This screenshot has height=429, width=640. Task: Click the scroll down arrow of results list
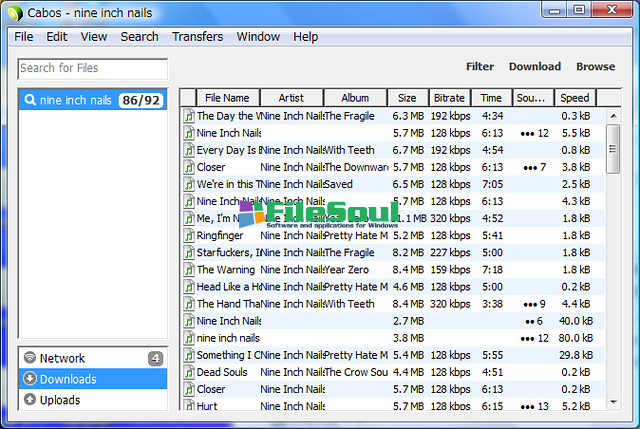point(613,401)
